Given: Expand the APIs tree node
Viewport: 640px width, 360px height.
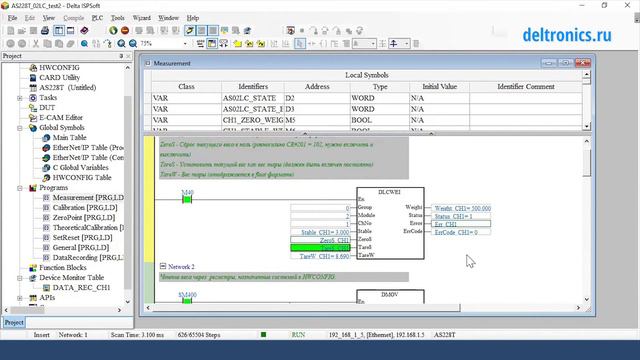Looking at the screenshot, I should pos(20,298).
